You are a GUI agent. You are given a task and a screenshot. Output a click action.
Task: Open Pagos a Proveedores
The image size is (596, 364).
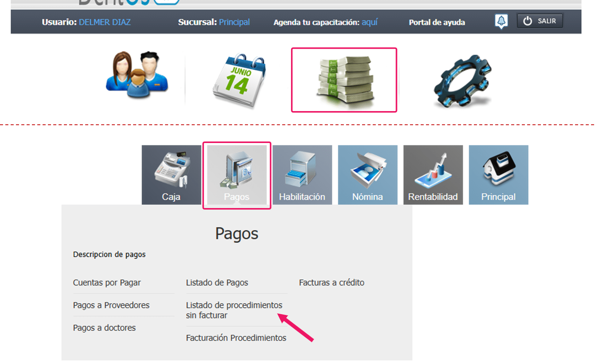[x=111, y=305]
